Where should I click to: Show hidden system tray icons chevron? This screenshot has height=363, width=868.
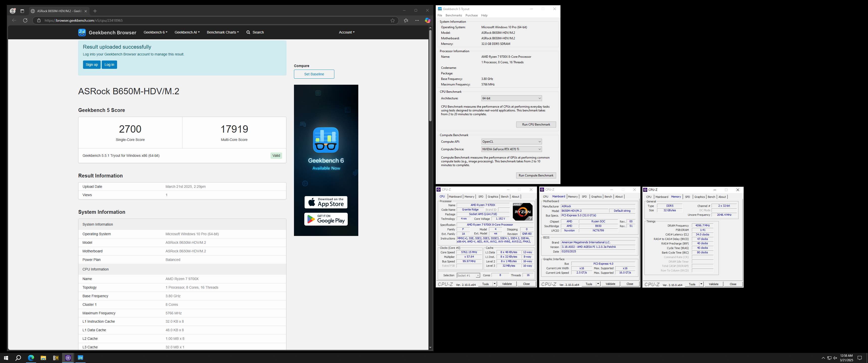(x=823, y=358)
